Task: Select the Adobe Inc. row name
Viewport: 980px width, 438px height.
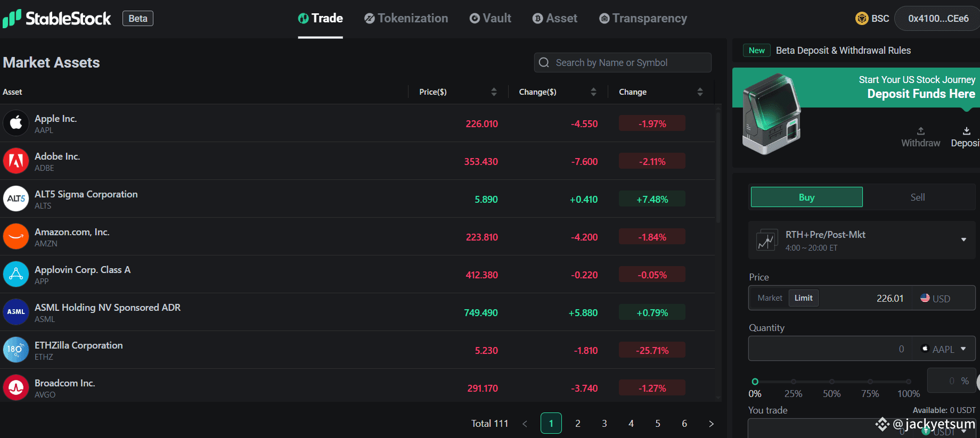Action: 57,156
